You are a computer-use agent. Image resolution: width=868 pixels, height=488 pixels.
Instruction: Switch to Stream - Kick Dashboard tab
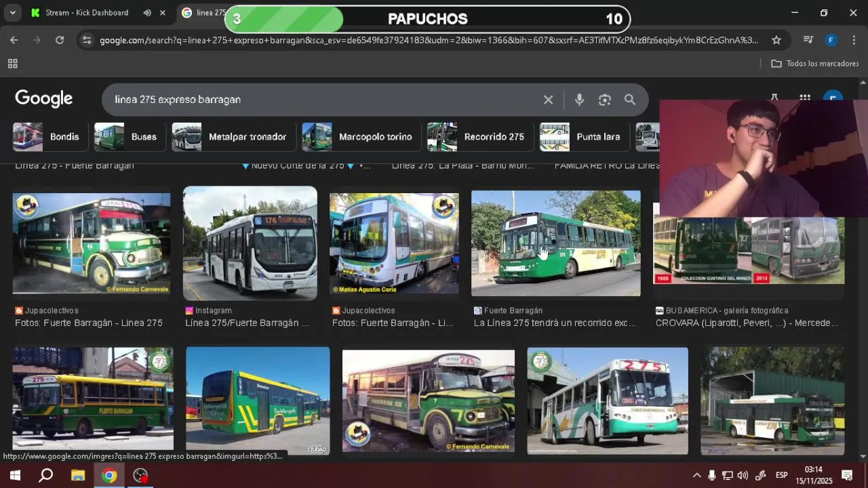(x=87, y=13)
